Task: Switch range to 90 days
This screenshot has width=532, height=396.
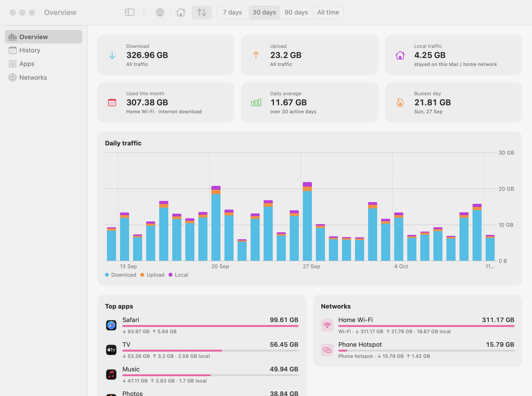Action: tap(296, 13)
